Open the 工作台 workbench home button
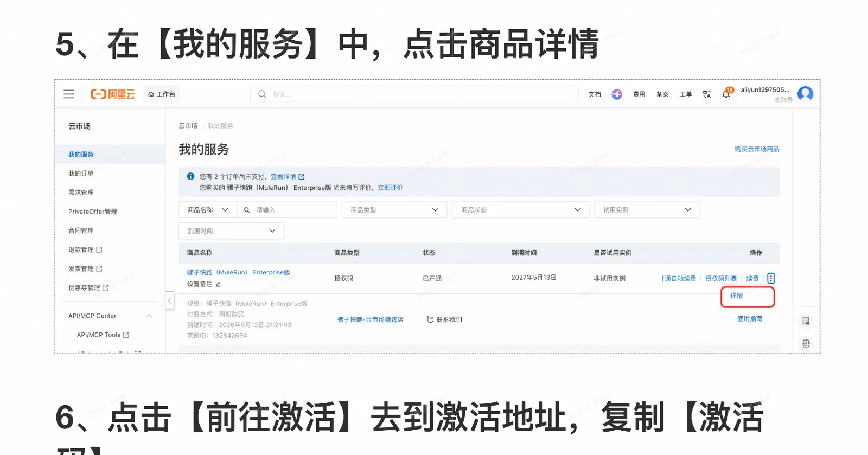 pyautogui.click(x=162, y=94)
